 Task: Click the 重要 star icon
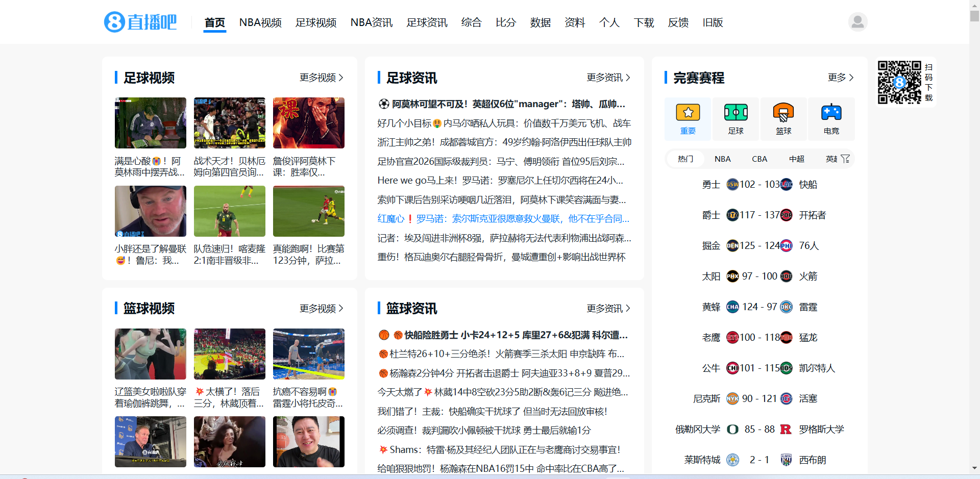pyautogui.click(x=688, y=112)
